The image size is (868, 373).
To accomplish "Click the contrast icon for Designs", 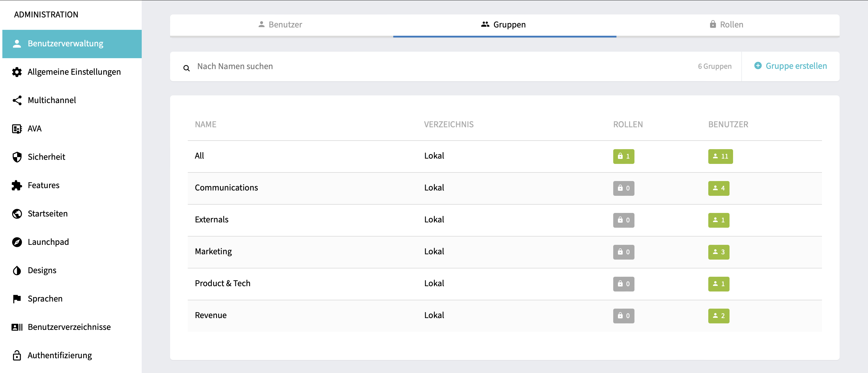I will [17, 271].
